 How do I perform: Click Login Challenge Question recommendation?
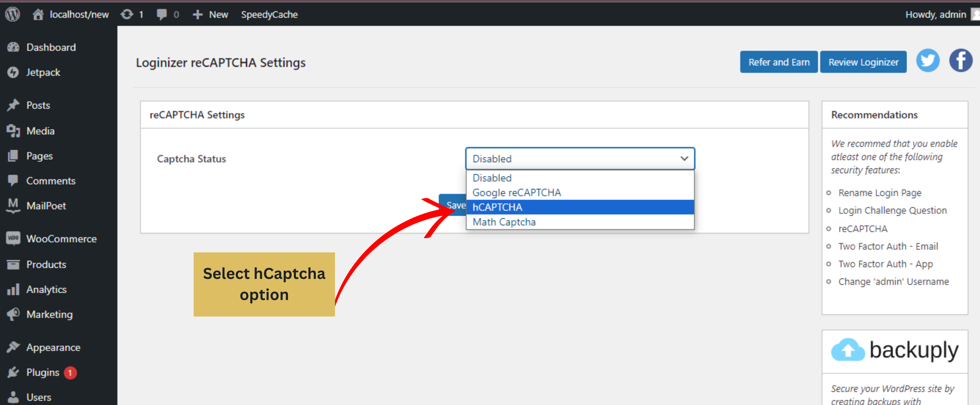tap(892, 210)
